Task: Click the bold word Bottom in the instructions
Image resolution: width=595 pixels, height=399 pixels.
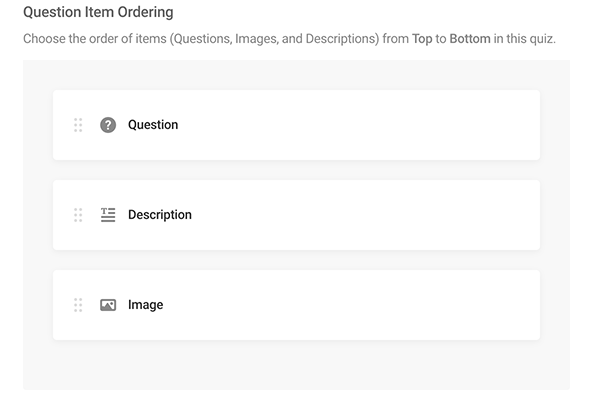Action: point(470,39)
